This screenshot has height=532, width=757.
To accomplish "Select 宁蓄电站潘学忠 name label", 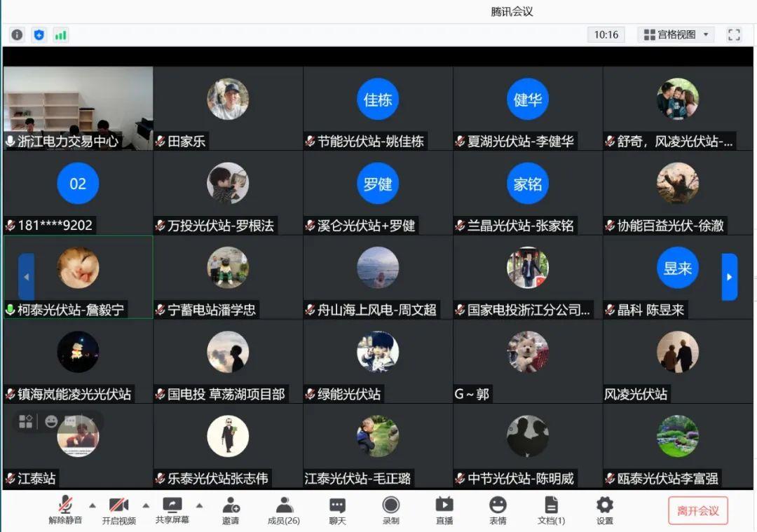I will pos(212,310).
